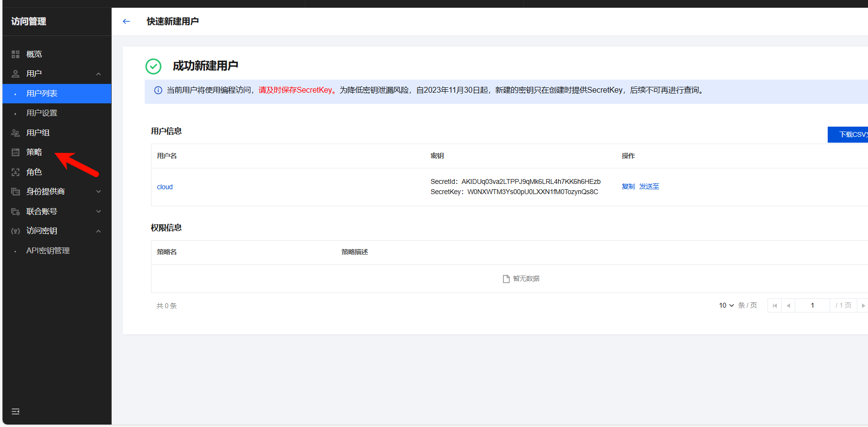Expand the 联合账号 submenu chevron
Viewport: 868px width, 427px height.
pos(99,212)
